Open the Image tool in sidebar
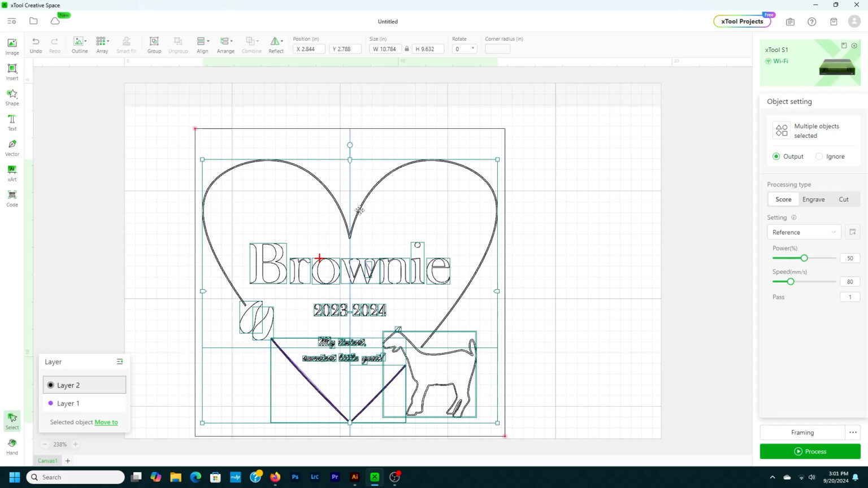 [12, 46]
